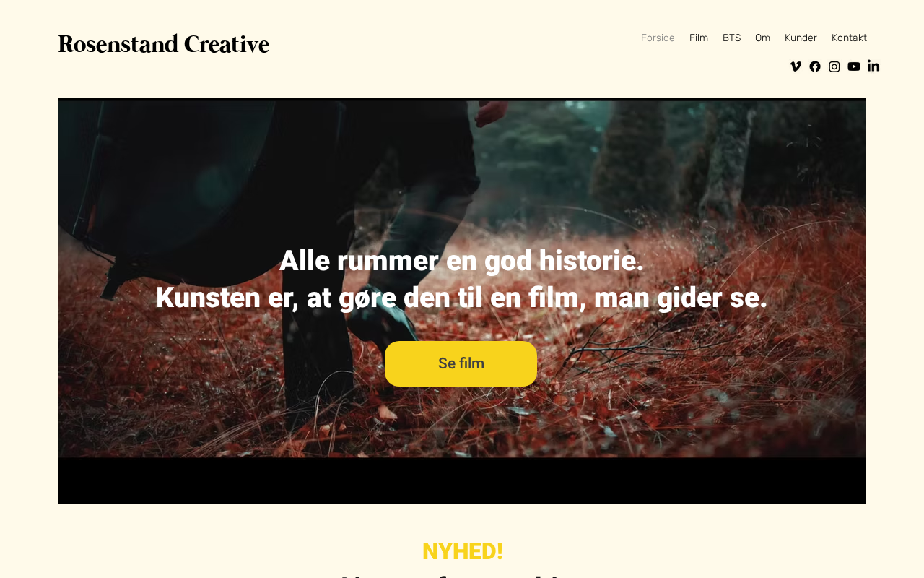Click the black bar beneath the hero video
This screenshot has height=578, width=924.
[x=462, y=481]
